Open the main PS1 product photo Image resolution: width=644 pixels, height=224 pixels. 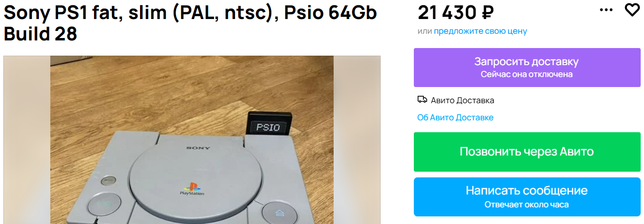click(x=192, y=140)
